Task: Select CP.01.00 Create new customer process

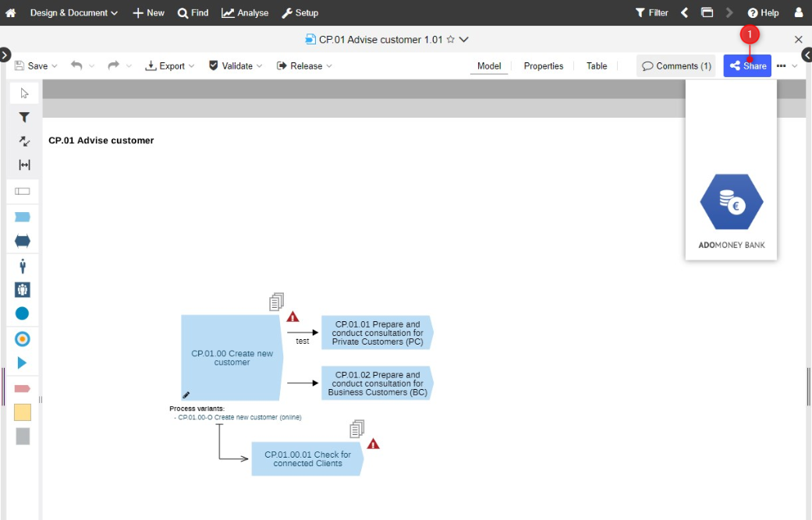Action: click(232, 358)
